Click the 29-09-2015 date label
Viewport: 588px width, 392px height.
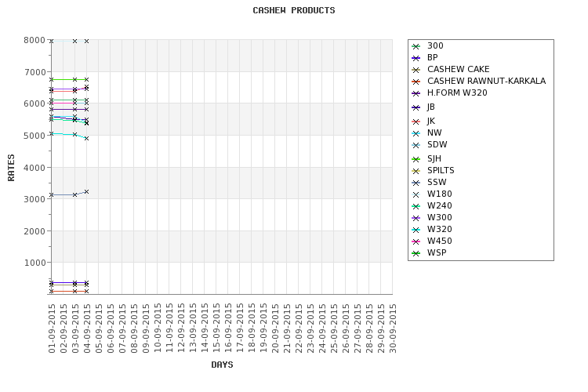click(x=381, y=328)
